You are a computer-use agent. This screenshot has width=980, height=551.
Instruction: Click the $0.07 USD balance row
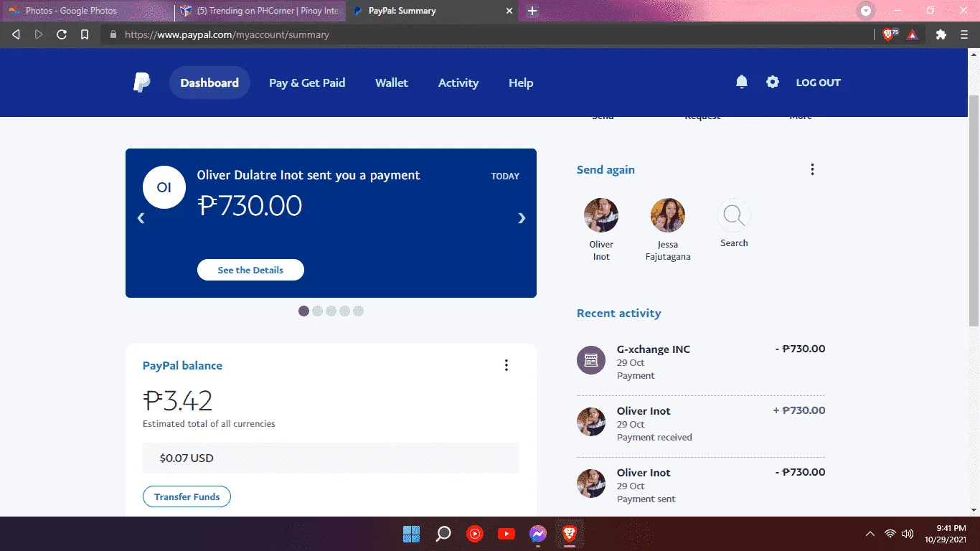[331, 458]
